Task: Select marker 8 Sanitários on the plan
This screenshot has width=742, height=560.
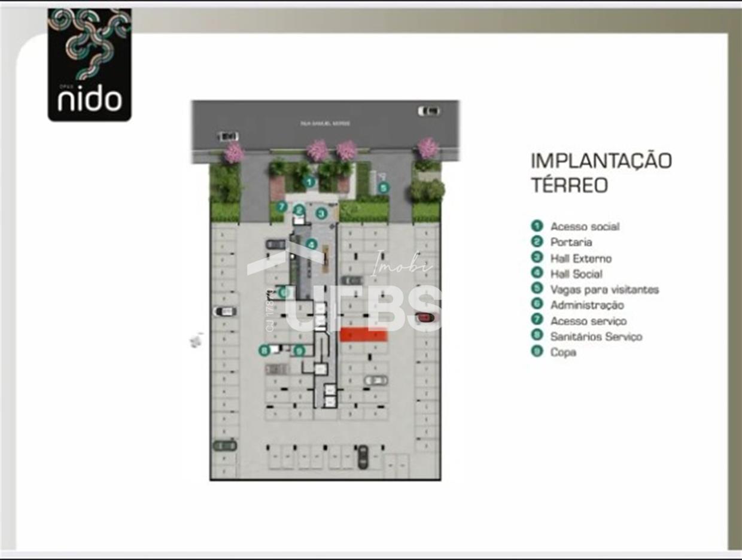Action: [264, 351]
